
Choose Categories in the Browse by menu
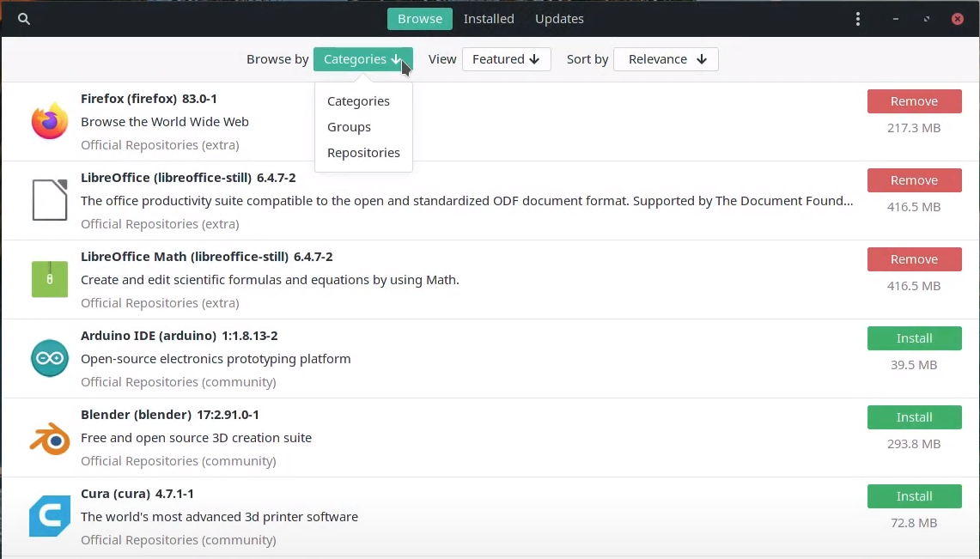(x=358, y=101)
